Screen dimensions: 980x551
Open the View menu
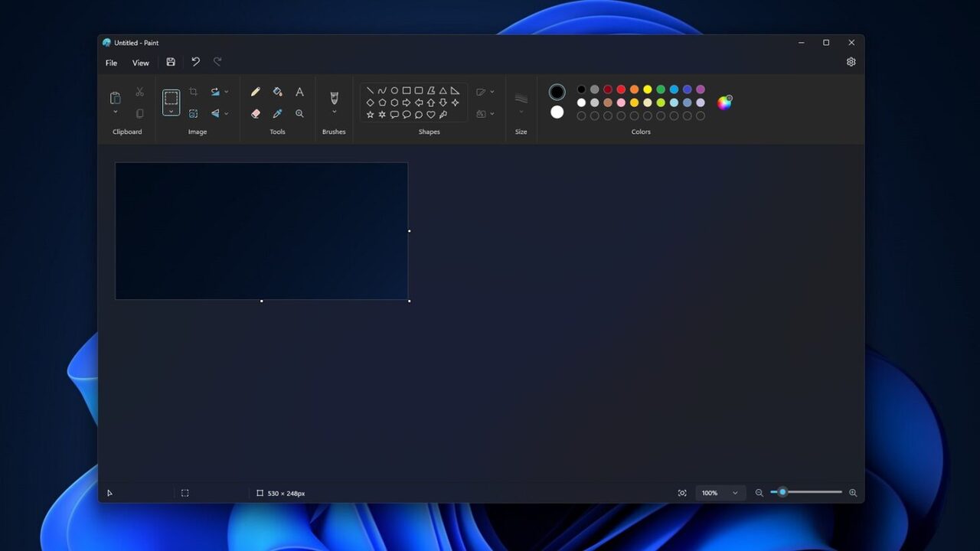click(x=141, y=63)
